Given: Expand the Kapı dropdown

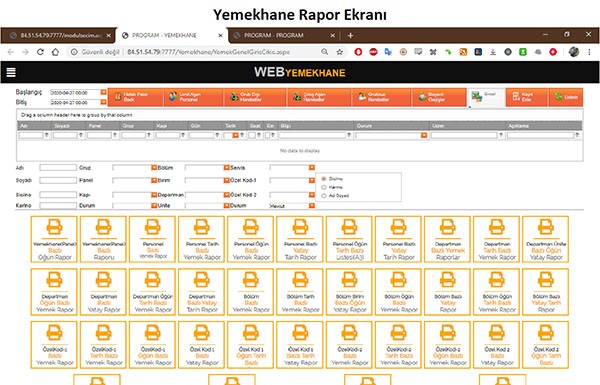Looking at the screenshot, I should coord(154,195).
